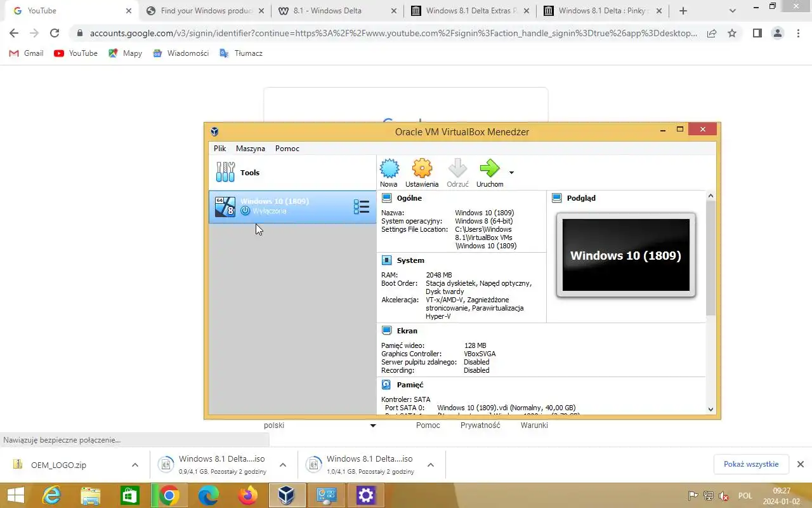Viewport: 812px width, 508px height.
Task: Open the Gmail bookmark
Action: click(x=26, y=53)
